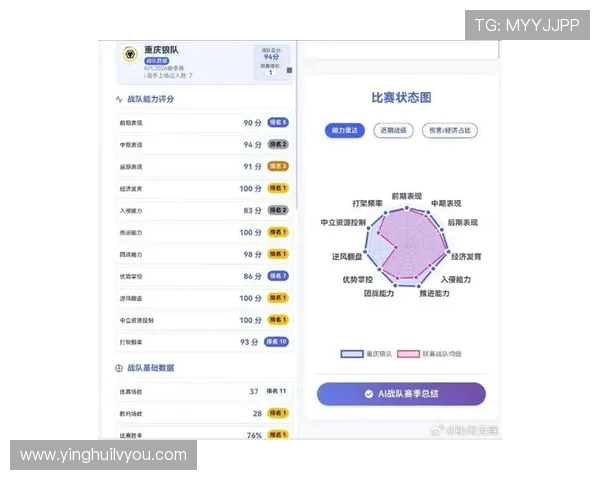This screenshot has height=480, width=600.
Task: Click 排名1 badge in 团战能力 row
Action: pyautogui.click(x=278, y=254)
